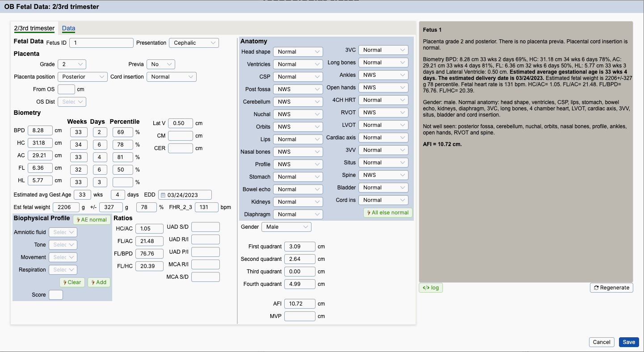Open the log code view

[x=431, y=288]
